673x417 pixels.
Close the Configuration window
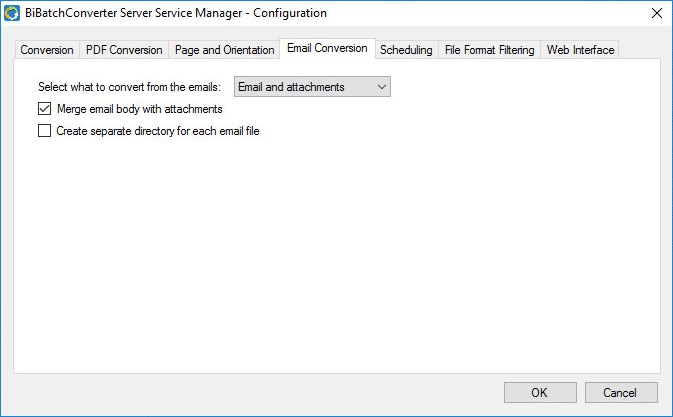click(656, 13)
